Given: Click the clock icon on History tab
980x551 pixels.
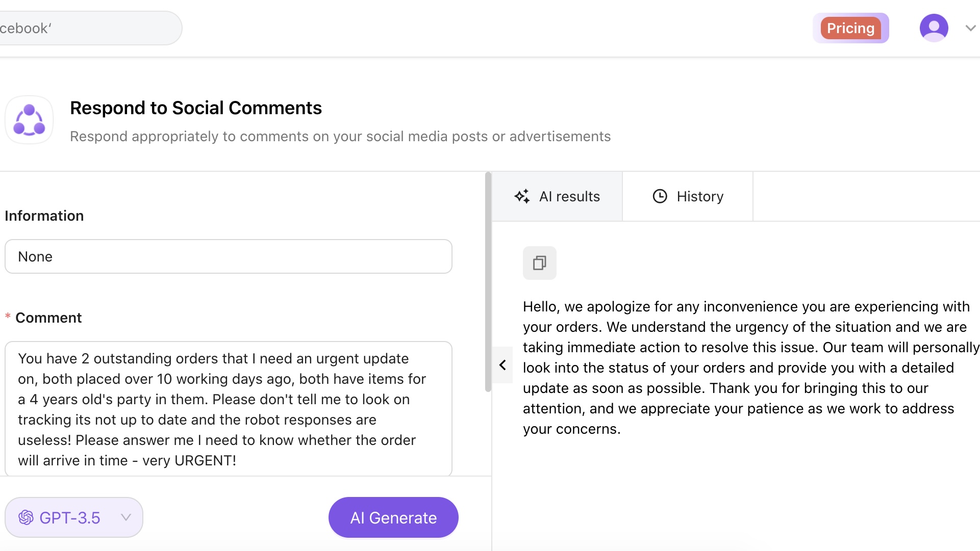Looking at the screenshot, I should [x=660, y=196].
